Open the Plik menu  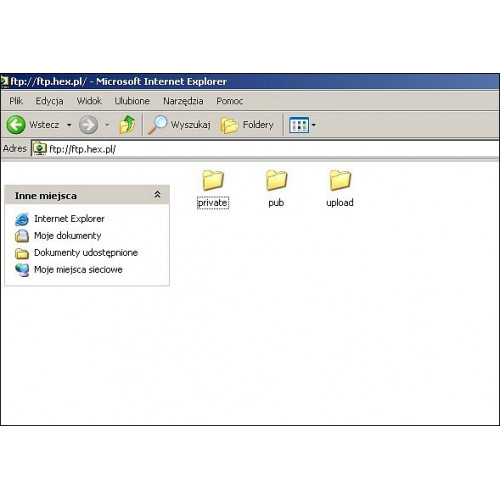tap(16, 101)
